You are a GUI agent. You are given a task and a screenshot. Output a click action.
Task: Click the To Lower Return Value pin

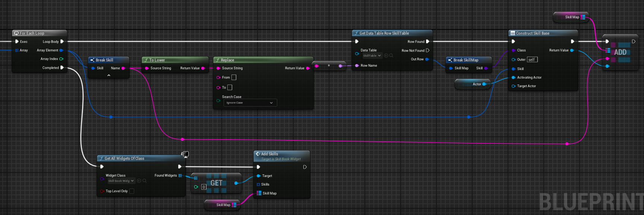[203, 68]
